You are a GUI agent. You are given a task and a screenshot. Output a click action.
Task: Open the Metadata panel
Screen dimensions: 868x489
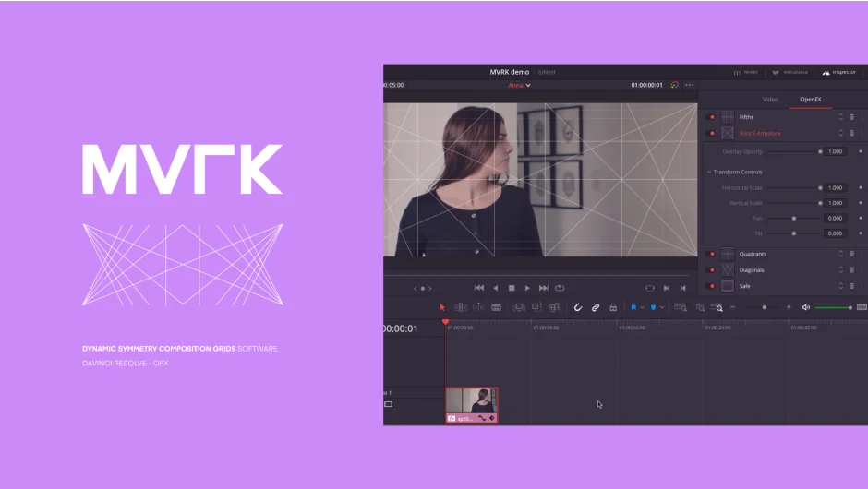(790, 73)
